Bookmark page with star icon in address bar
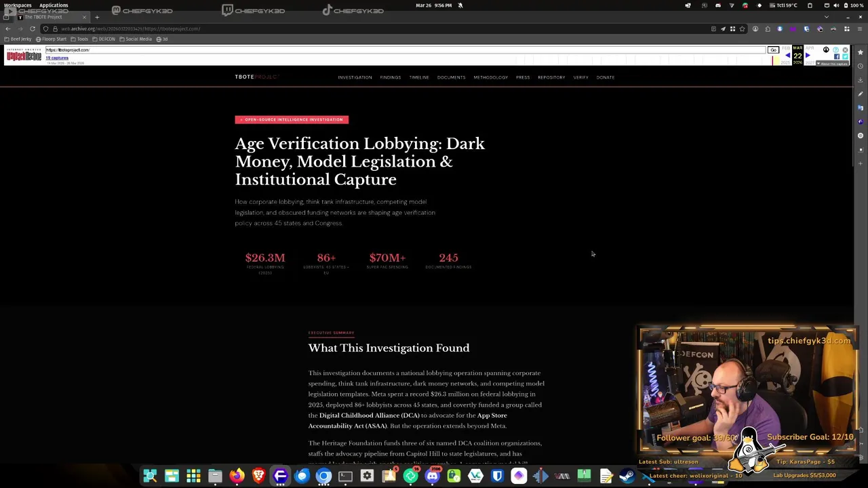Viewport: 868px width, 488px height. click(742, 28)
